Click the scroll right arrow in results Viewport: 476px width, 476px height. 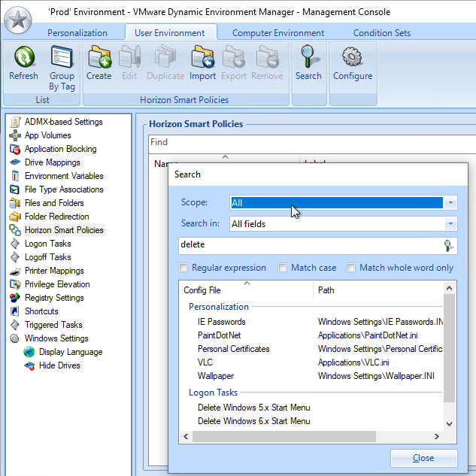[x=437, y=437]
